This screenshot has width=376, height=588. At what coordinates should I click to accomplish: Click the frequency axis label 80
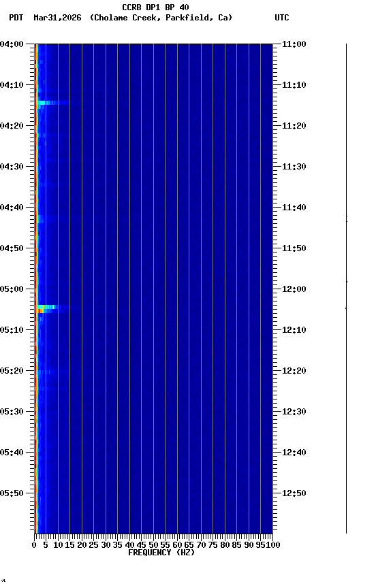pos(225,545)
